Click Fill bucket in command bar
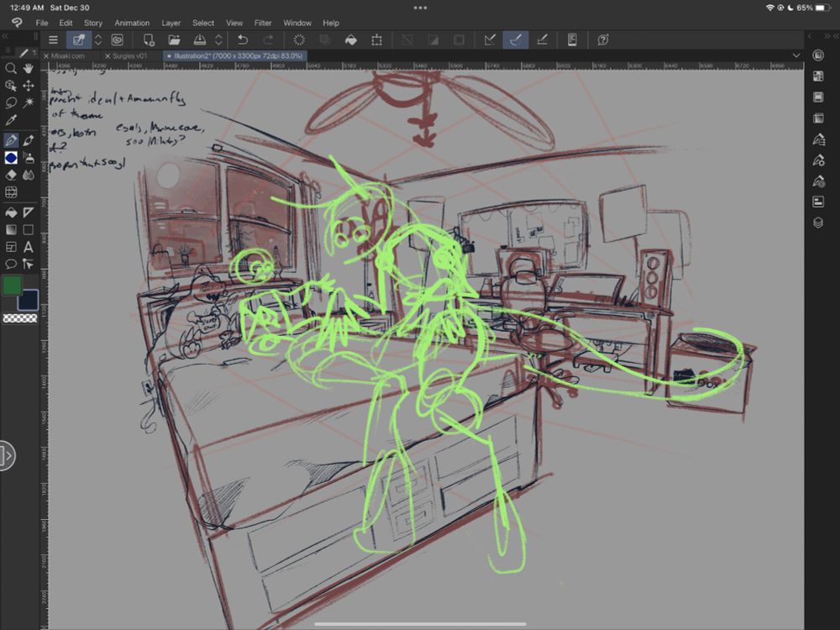The height and width of the screenshot is (630, 840). [x=351, y=39]
